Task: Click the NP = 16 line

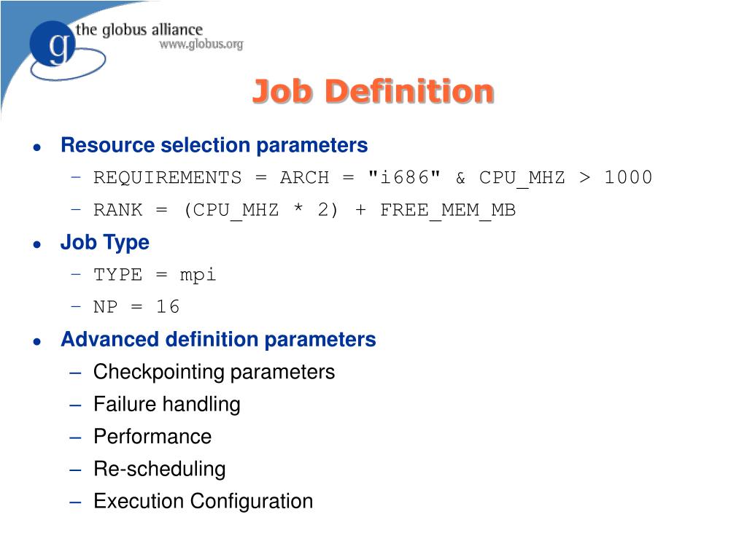Action: pyautogui.click(x=136, y=307)
